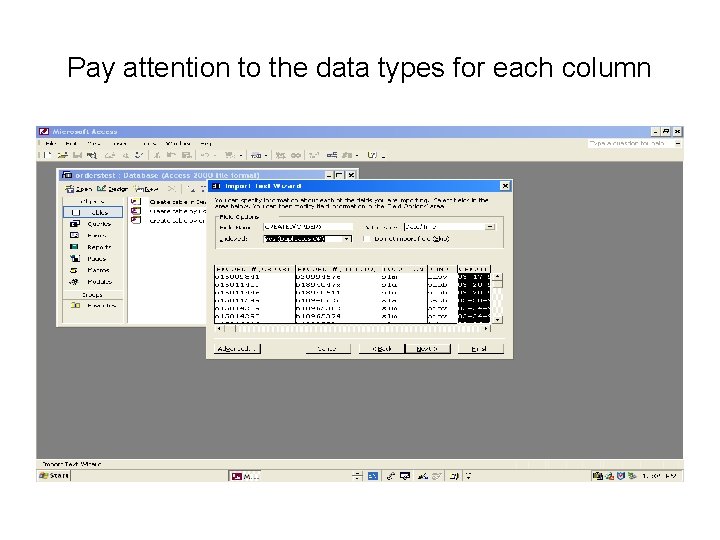720x540 pixels.
Task: Click the New file icon in Access toolbar
Action: [x=48, y=155]
